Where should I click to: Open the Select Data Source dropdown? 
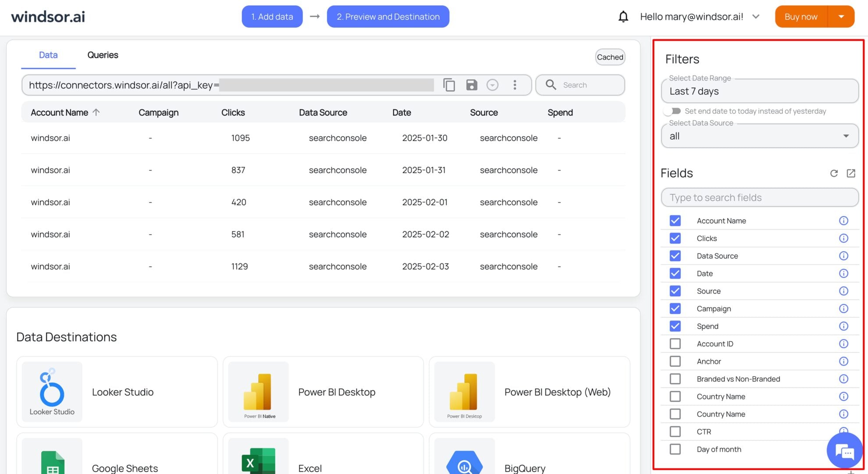tap(847, 136)
